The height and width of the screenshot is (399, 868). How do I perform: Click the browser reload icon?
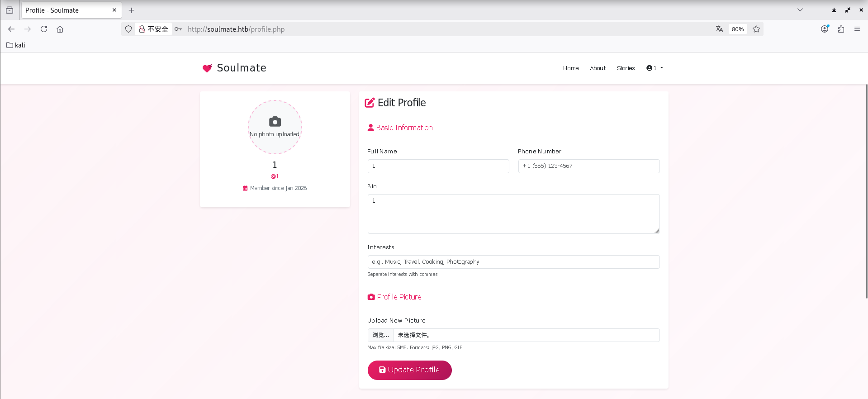(x=44, y=29)
